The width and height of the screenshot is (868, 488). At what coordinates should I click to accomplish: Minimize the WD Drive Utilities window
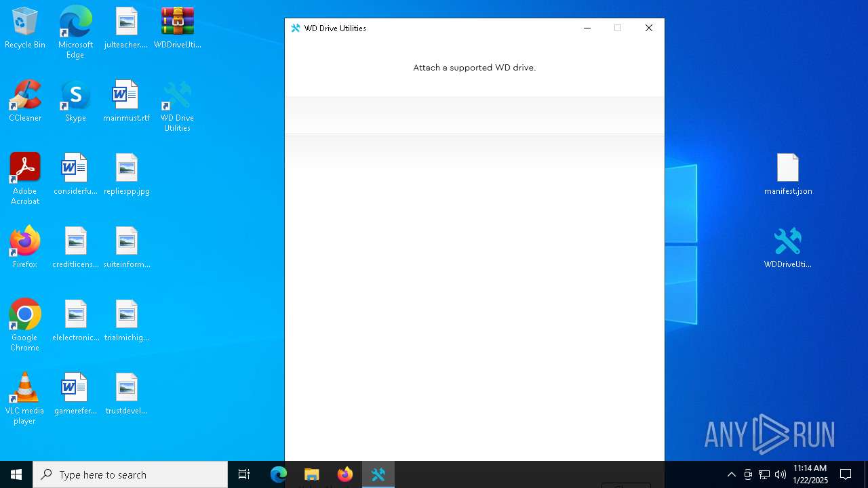click(x=587, y=28)
